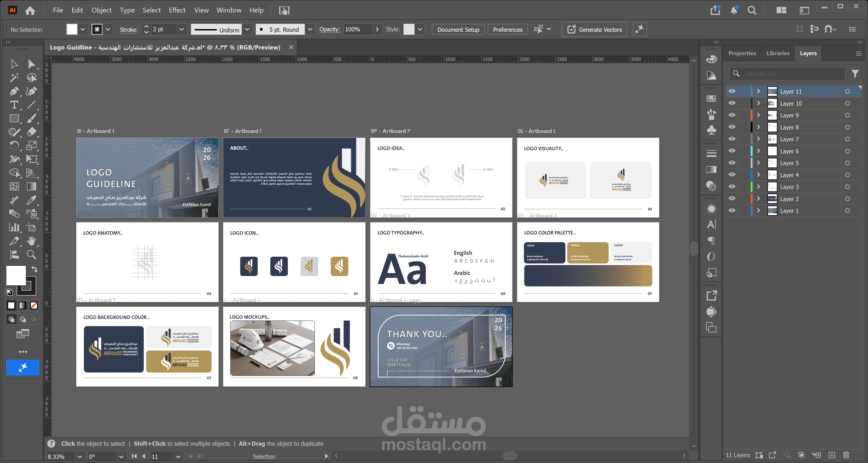Select the Paintbrush tool
This screenshot has height=463, width=868.
[31, 119]
